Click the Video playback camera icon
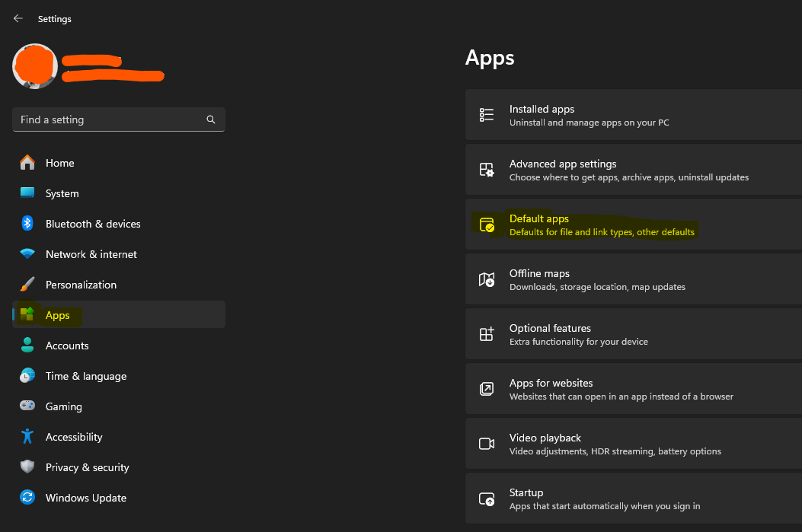802x532 pixels. coord(487,444)
